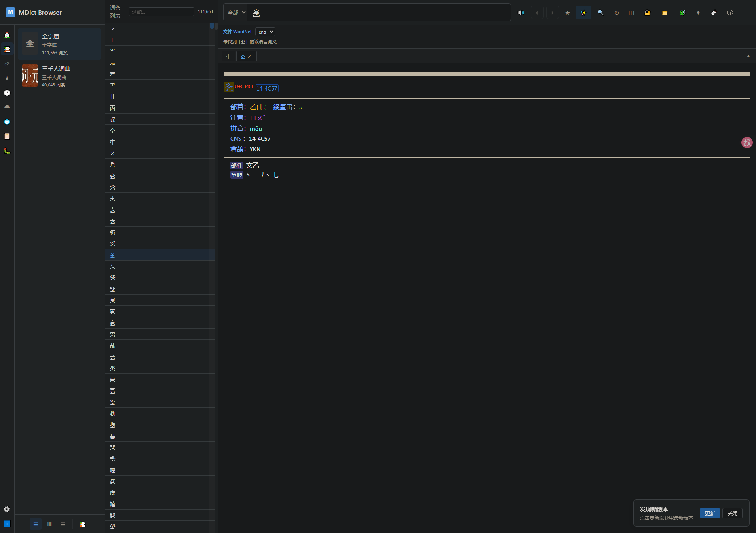Click the green puzzle plugin icon
The height and width of the screenshot is (533, 756).
coord(682,13)
